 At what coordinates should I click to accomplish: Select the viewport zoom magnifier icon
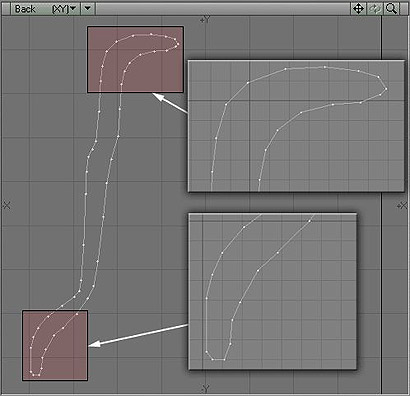click(391, 9)
